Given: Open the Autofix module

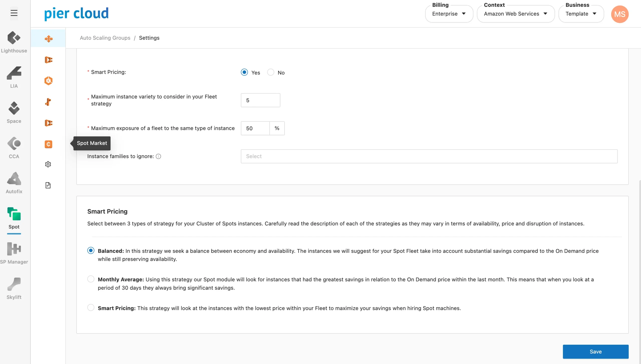Looking at the screenshot, I should click(x=14, y=183).
